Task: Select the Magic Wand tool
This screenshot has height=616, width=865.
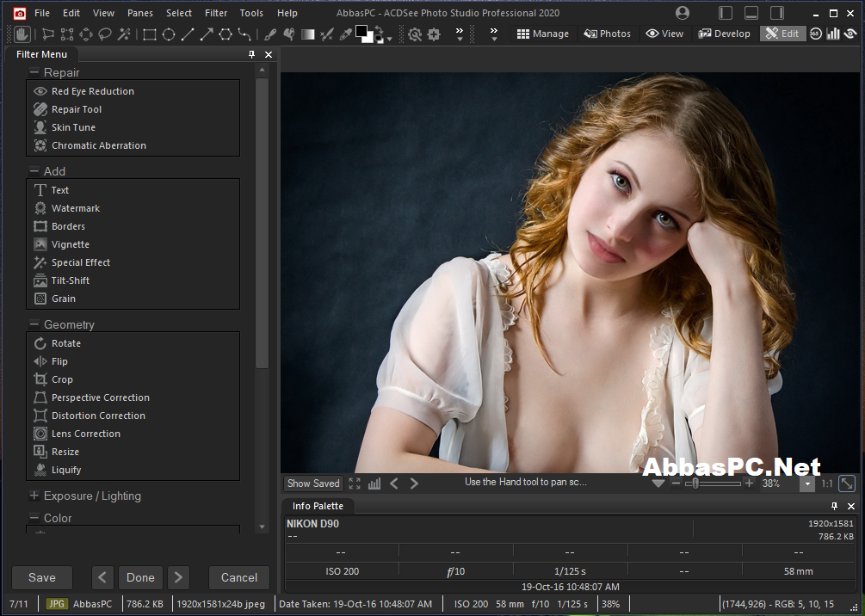Action: click(x=124, y=34)
